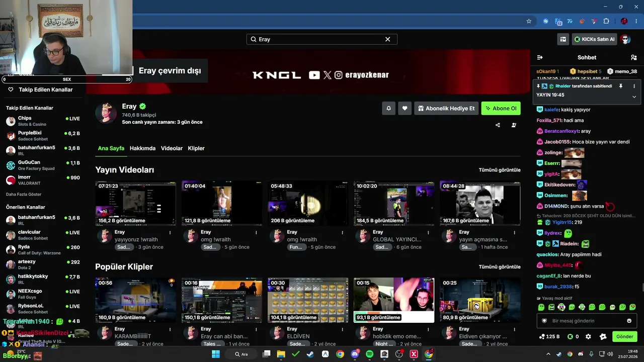
Task: Open the blob-shaped icon beside Gönder
Action: click(603, 336)
